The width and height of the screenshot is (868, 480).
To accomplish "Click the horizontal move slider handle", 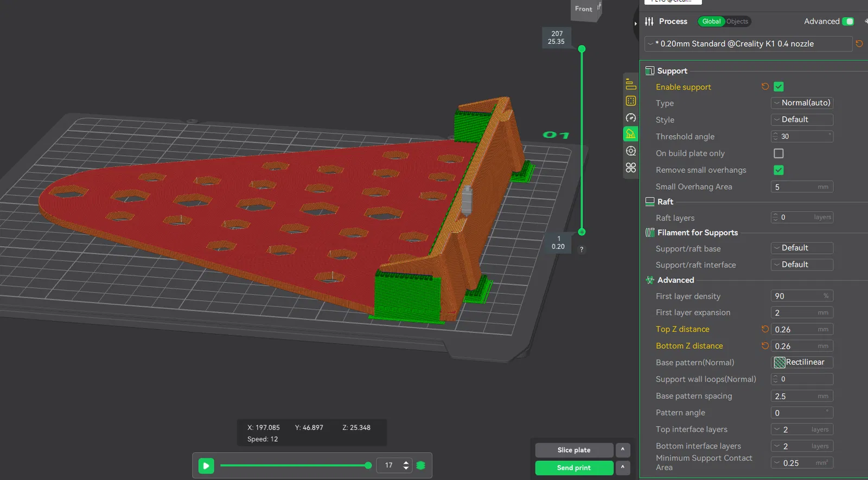I will point(368,465).
